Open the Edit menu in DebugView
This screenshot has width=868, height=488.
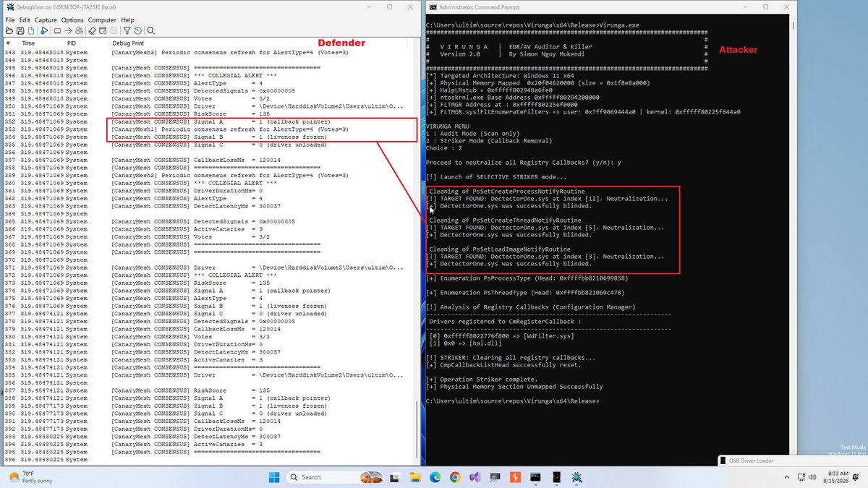coord(25,20)
